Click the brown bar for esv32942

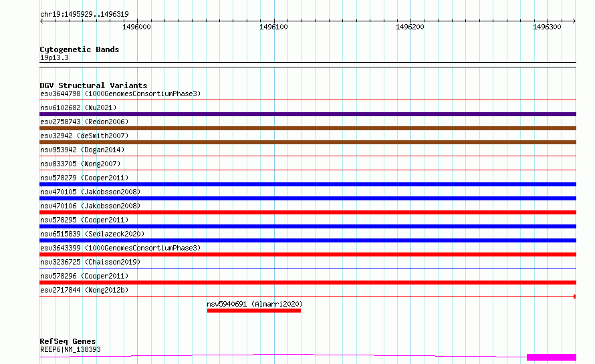tap(308, 142)
